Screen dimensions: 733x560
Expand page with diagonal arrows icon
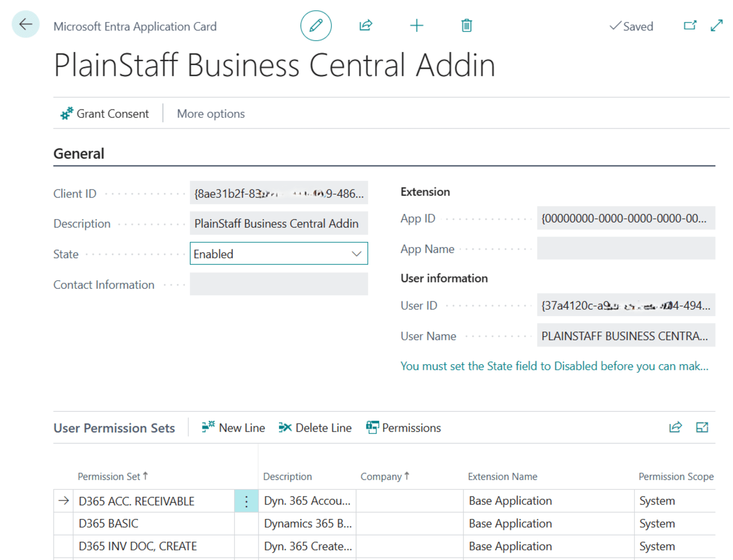click(x=717, y=26)
